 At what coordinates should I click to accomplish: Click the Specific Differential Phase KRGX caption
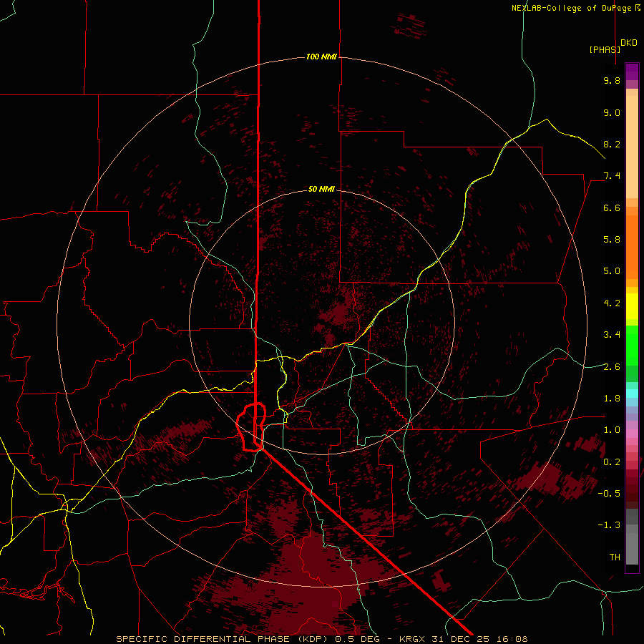[x=321, y=639]
